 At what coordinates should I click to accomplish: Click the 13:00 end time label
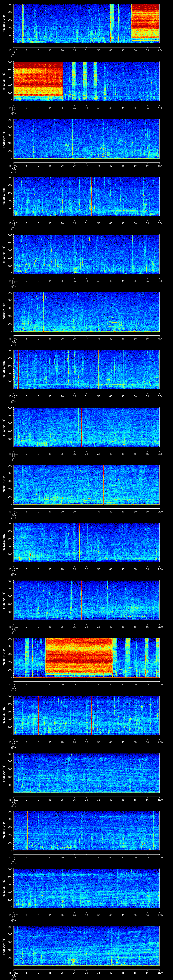[x=160, y=684]
